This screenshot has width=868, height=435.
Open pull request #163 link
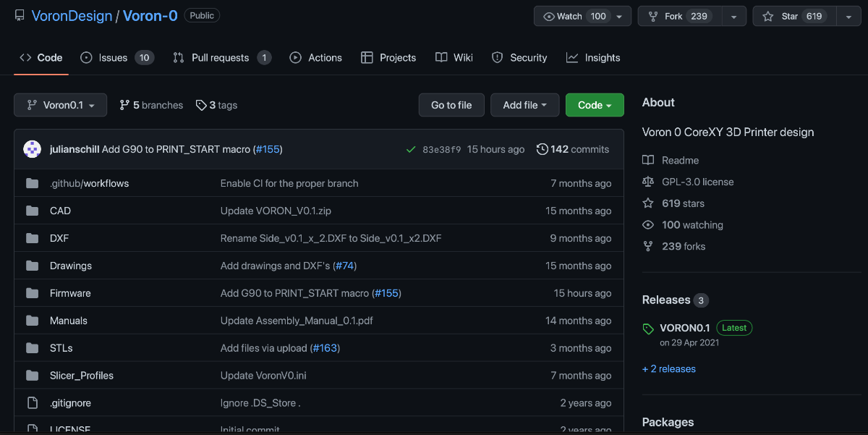(325, 348)
